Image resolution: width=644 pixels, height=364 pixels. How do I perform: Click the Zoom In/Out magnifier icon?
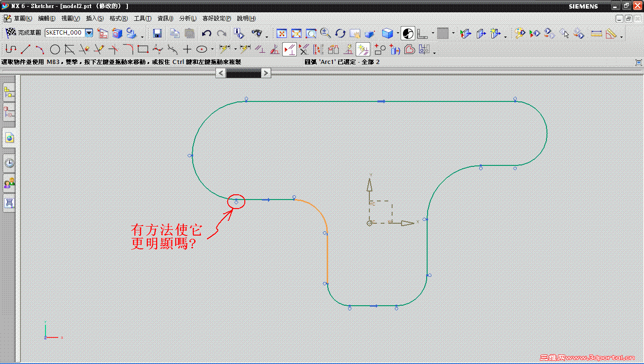pyautogui.click(x=325, y=33)
